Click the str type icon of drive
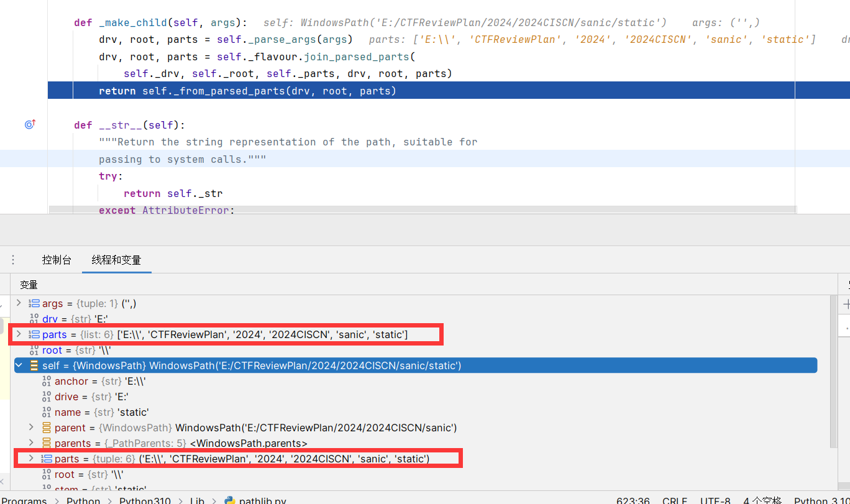 (x=47, y=396)
